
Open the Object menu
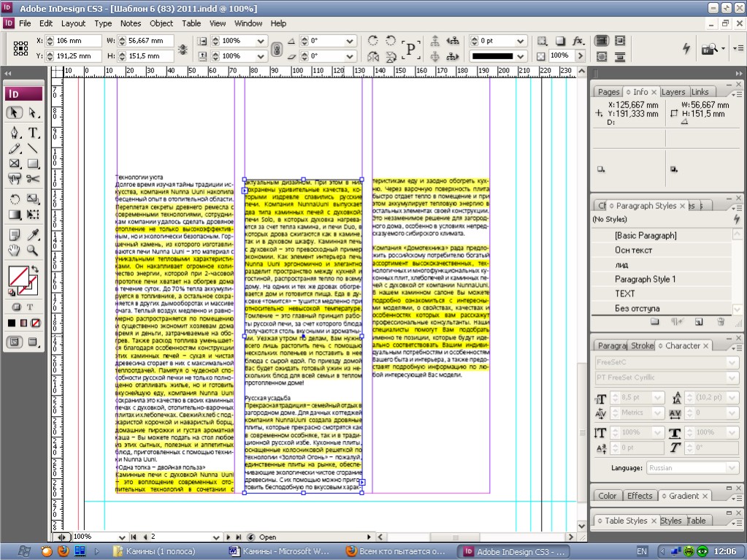coord(161,23)
